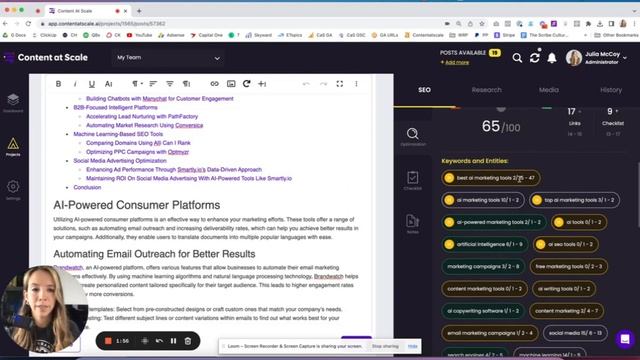
Task: Open the chat support bubble
Action: [x=625, y=339]
